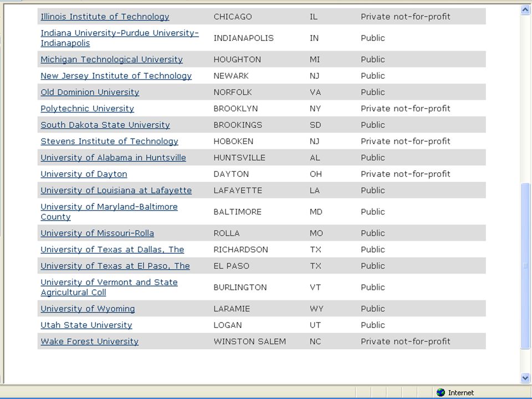Select the ROLLA city cell
This screenshot has width=532, height=399.
(227, 233)
